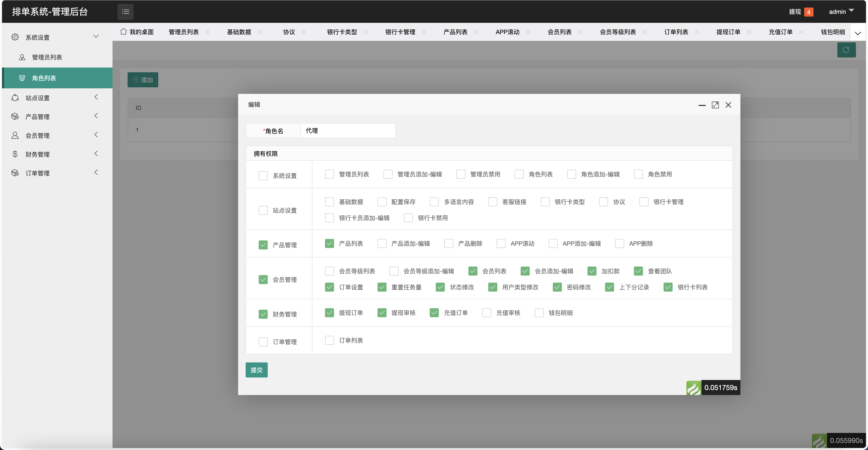Check the 系统设置 group checkbox

click(x=263, y=175)
